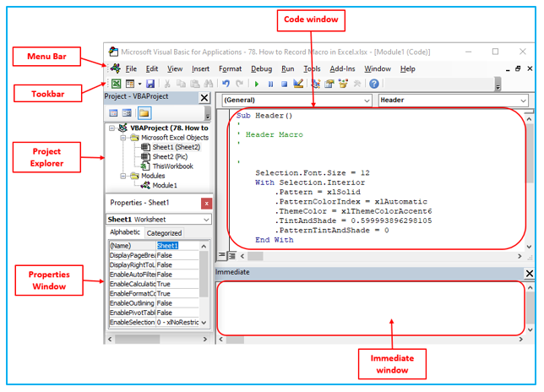This screenshot has height=392, width=544.
Task: Click the code window vertical scrollbar thumb
Action: (530, 153)
